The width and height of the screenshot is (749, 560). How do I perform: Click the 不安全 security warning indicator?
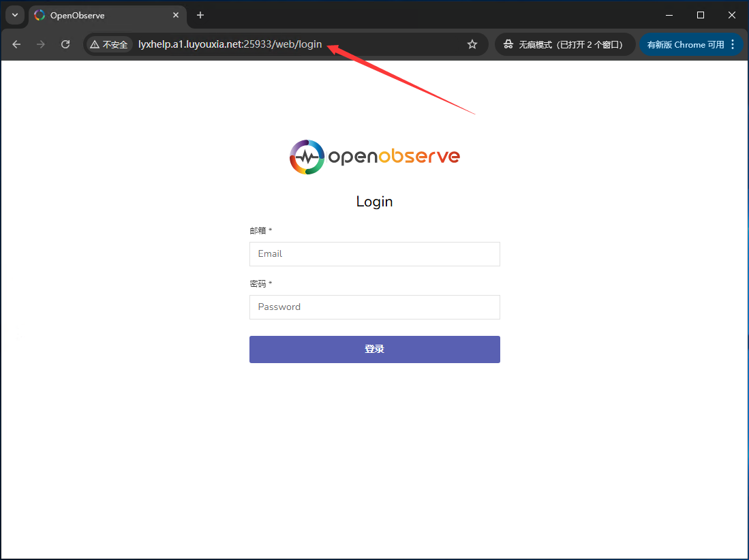108,44
